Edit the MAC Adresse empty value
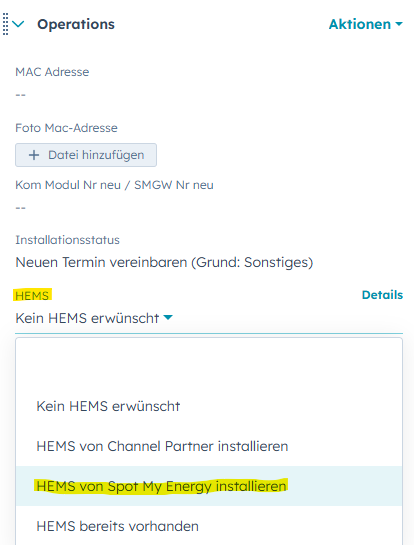 click(21, 95)
